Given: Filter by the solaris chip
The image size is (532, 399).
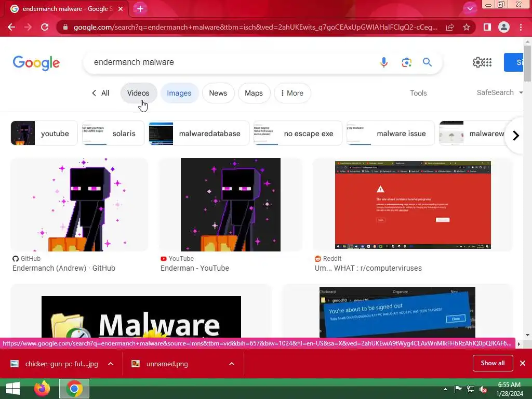Looking at the screenshot, I should (113, 134).
